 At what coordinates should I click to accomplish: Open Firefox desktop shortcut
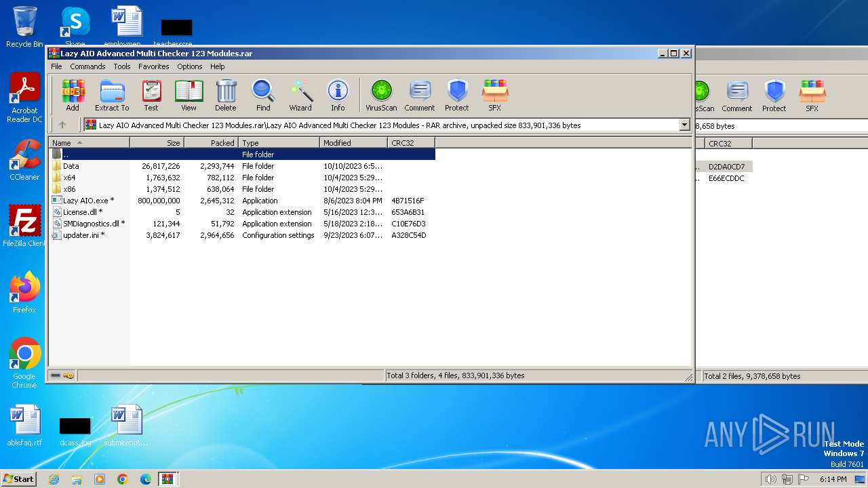point(24,293)
